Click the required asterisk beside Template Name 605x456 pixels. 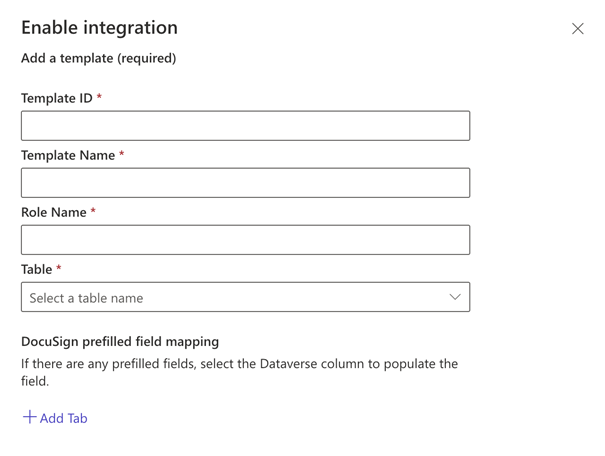[122, 154]
